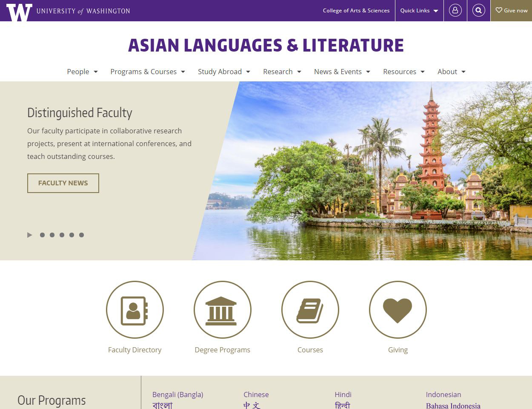This screenshot has width=532, height=409.
Task: Click the search magnifier icon
Action: (478, 11)
